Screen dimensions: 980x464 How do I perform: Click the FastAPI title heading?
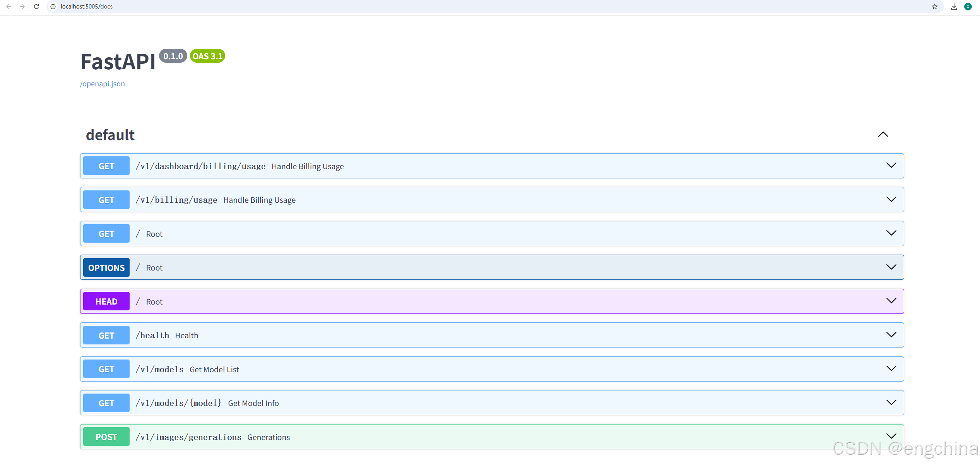(118, 62)
